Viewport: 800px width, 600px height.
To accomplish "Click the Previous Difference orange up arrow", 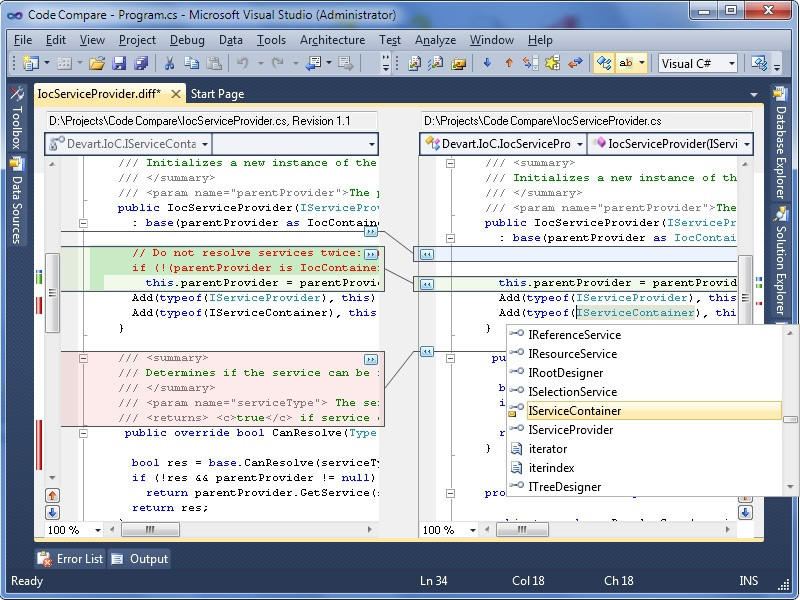I will (509, 63).
